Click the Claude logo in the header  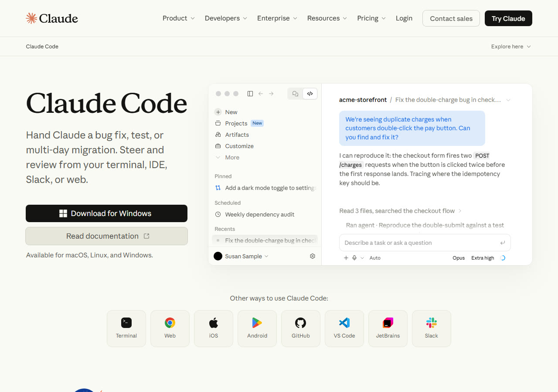click(52, 18)
